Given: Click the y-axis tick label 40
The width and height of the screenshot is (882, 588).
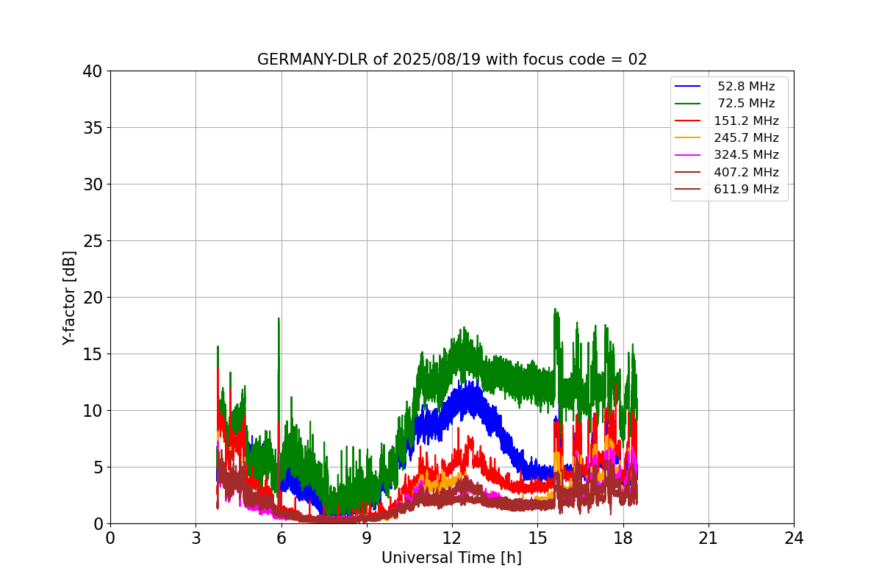Looking at the screenshot, I should (x=93, y=71).
